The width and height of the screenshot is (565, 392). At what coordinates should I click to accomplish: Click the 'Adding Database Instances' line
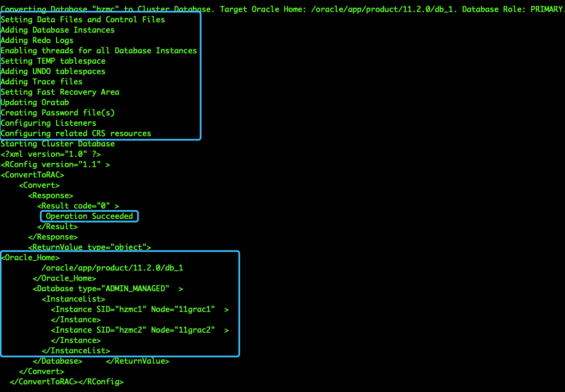tap(58, 30)
